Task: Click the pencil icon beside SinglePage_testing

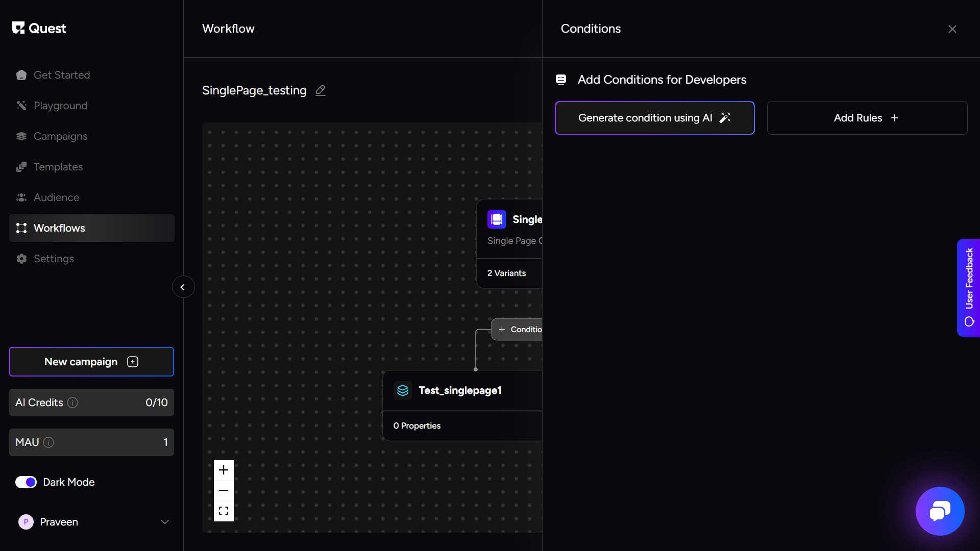Action: [321, 90]
